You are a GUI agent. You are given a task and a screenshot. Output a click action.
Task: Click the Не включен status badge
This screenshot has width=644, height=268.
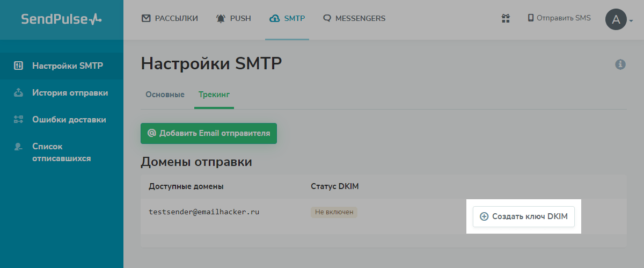(x=334, y=212)
